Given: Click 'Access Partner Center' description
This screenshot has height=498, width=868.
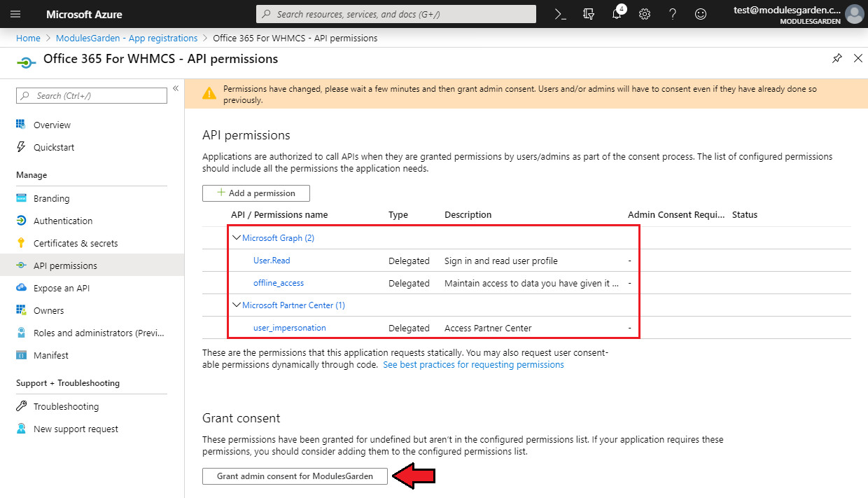Looking at the screenshot, I should coord(488,328).
